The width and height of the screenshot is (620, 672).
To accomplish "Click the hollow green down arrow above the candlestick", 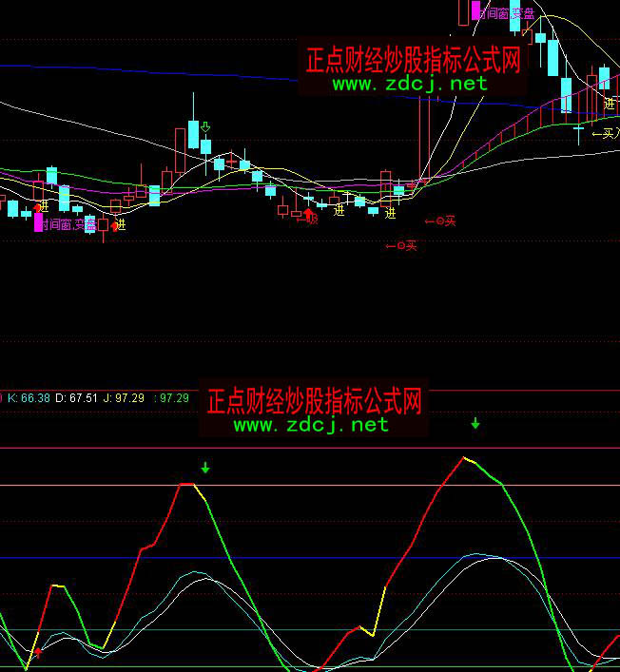I will click(x=205, y=126).
